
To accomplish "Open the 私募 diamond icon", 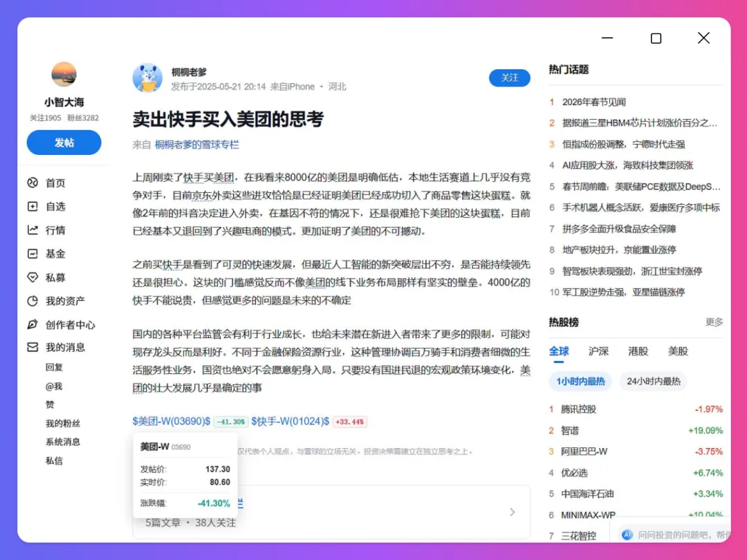I will tap(33, 277).
